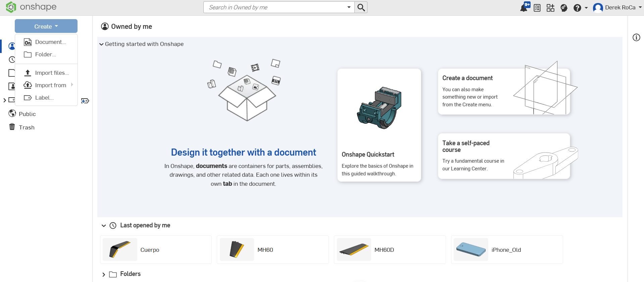
Task: Select the Owned by me sidebar icon
Action: pyautogui.click(x=12, y=46)
